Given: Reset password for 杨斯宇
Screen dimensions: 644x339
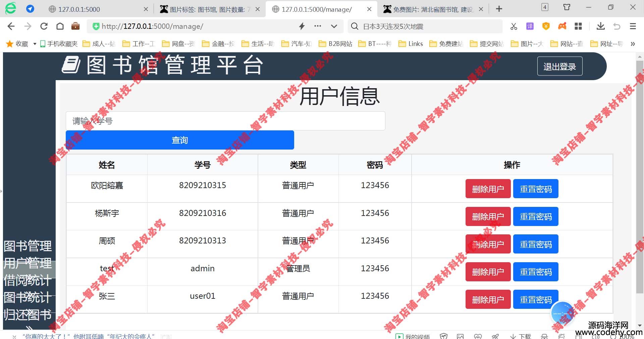Looking at the screenshot, I should click(x=536, y=217).
